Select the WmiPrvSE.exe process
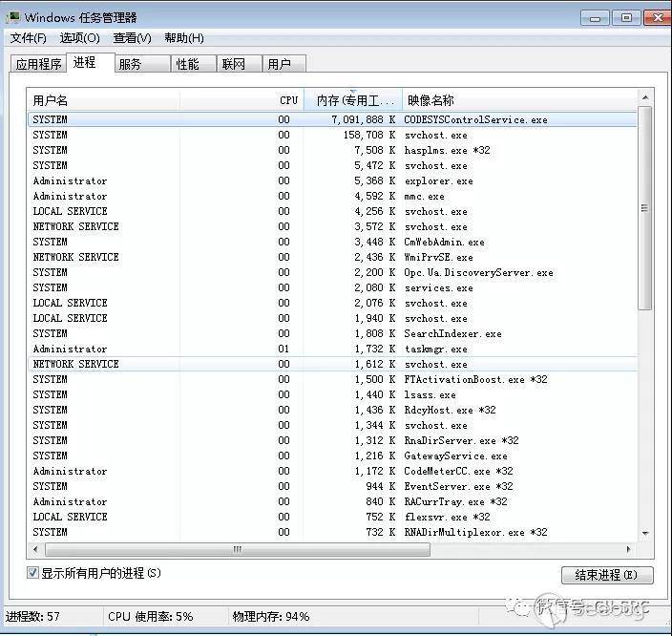672x636 pixels. tap(332, 257)
